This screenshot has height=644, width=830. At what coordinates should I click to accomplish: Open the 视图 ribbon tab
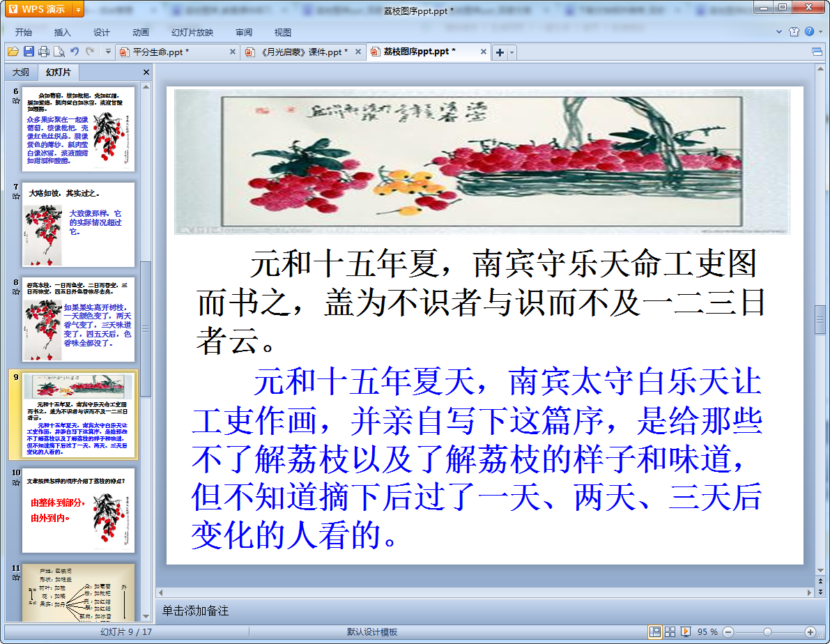tap(283, 32)
